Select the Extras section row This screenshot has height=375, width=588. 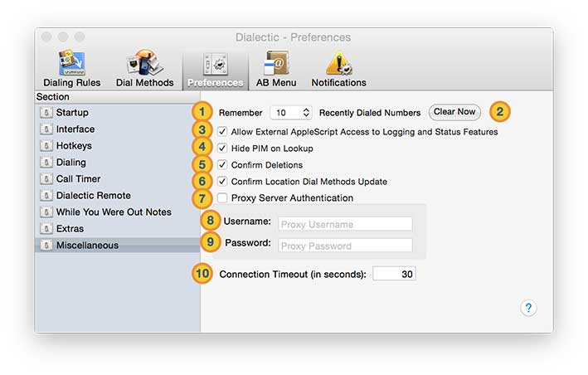tap(118, 228)
